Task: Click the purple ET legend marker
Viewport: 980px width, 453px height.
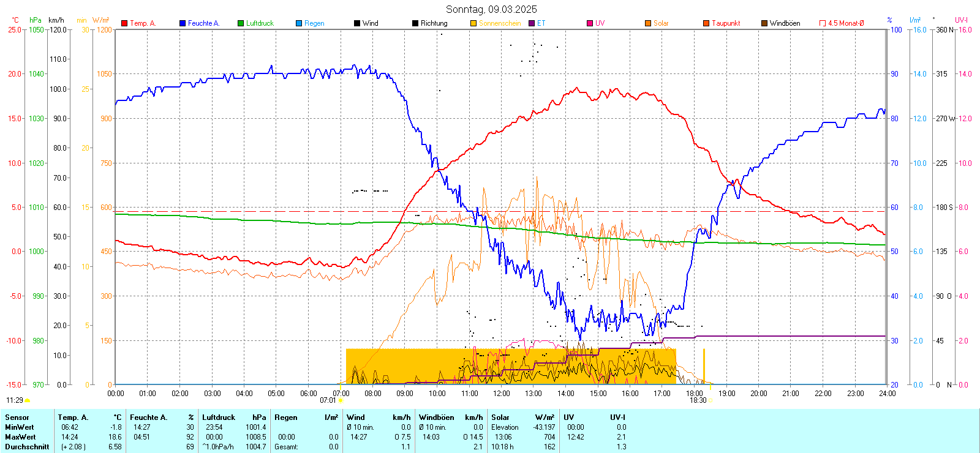Action: point(532,23)
